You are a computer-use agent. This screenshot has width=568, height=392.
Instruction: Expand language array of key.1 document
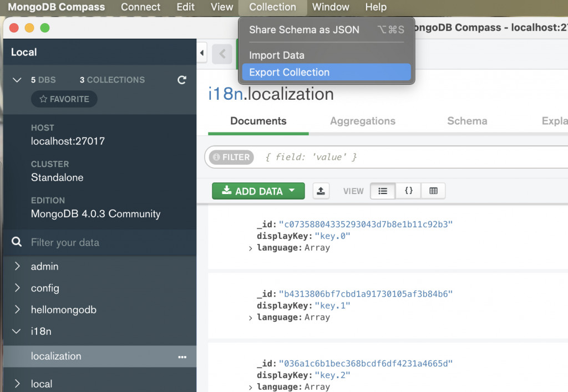tap(250, 318)
